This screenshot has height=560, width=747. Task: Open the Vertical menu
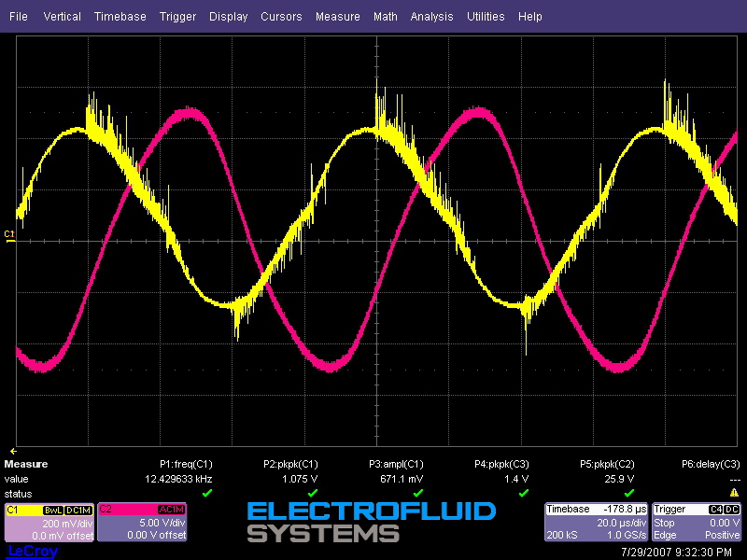coord(62,16)
